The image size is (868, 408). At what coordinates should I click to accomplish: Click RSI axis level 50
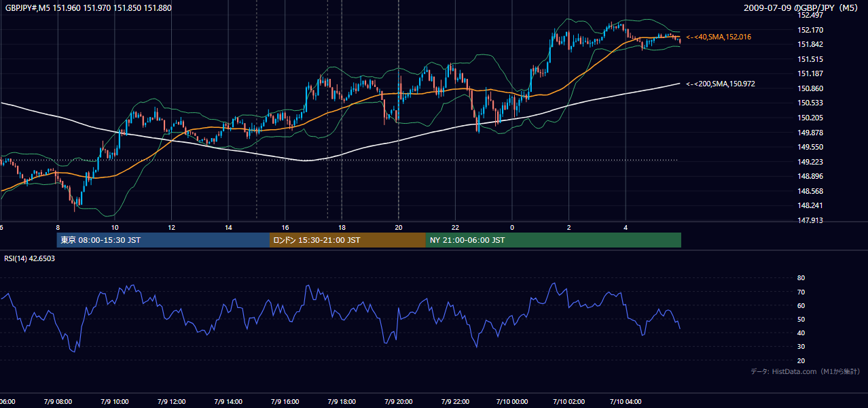point(801,319)
